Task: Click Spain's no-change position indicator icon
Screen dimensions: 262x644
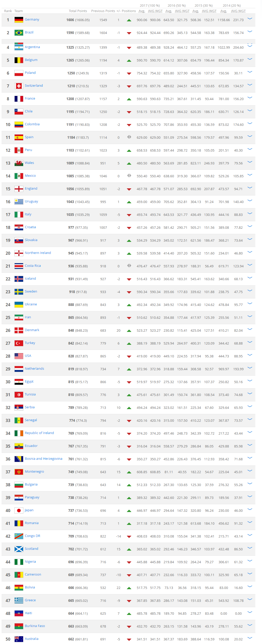Action: click(129, 137)
